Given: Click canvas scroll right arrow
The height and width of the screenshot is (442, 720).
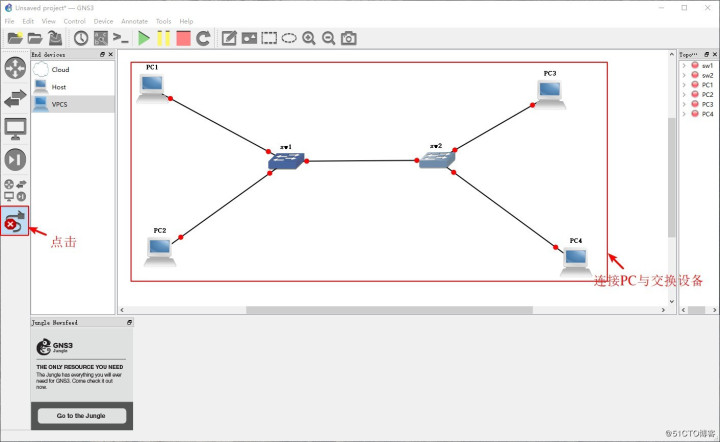Looking at the screenshot, I should click(x=663, y=310).
